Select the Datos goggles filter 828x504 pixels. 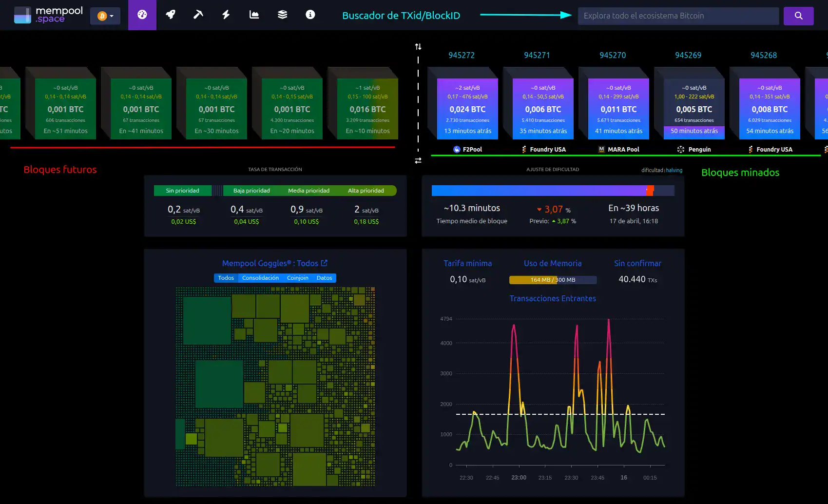click(324, 278)
